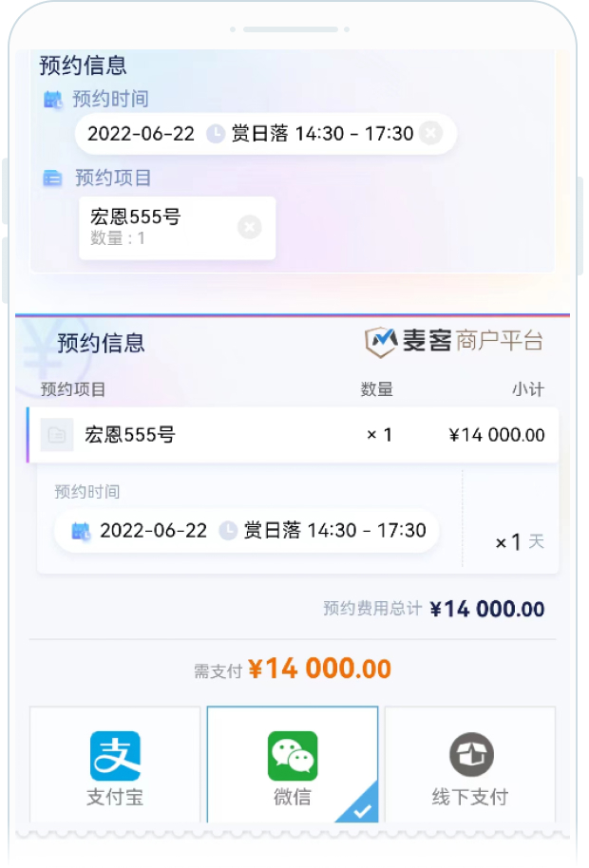Click the clock icon in lower time chip
This screenshot has height=868, width=589.
[228, 531]
